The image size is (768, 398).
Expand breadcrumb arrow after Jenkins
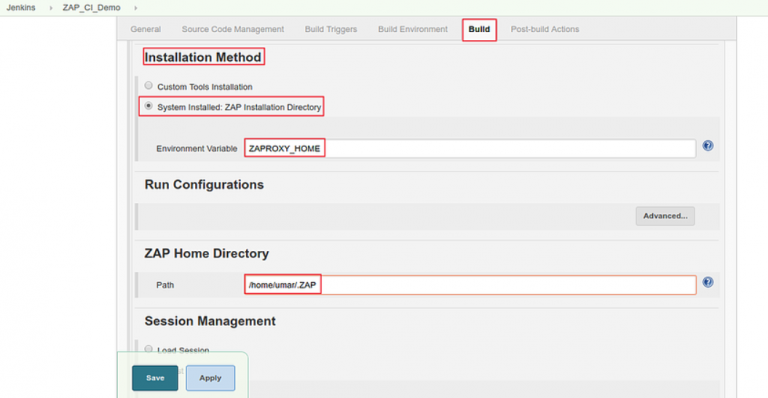tap(50, 8)
